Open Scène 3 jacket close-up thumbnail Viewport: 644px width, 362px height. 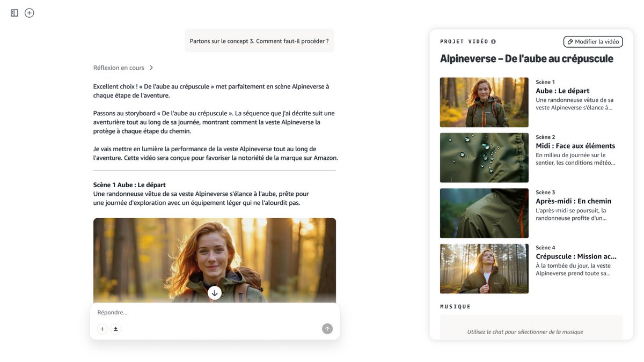click(x=484, y=213)
